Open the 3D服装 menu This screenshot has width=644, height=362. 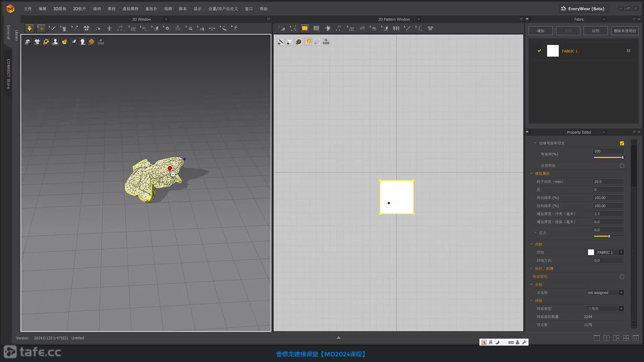point(60,9)
